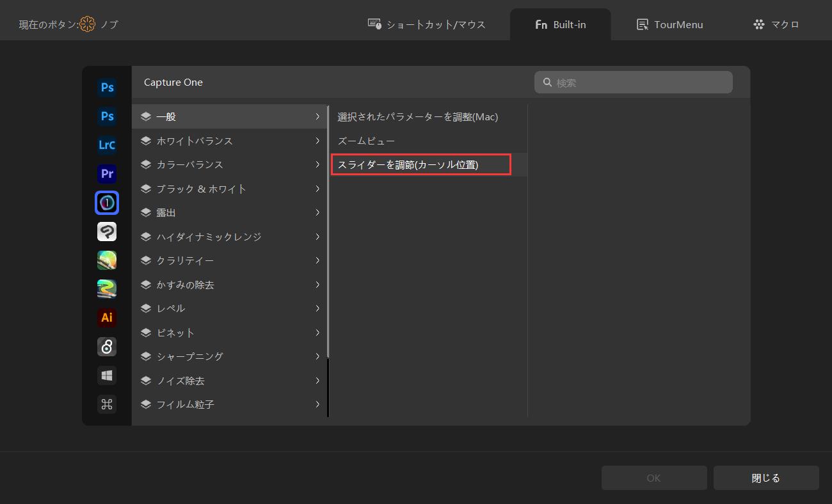Expand the カラーバランス category arrow
Image resolution: width=832 pixels, height=504 pixels.
[317, 164]
